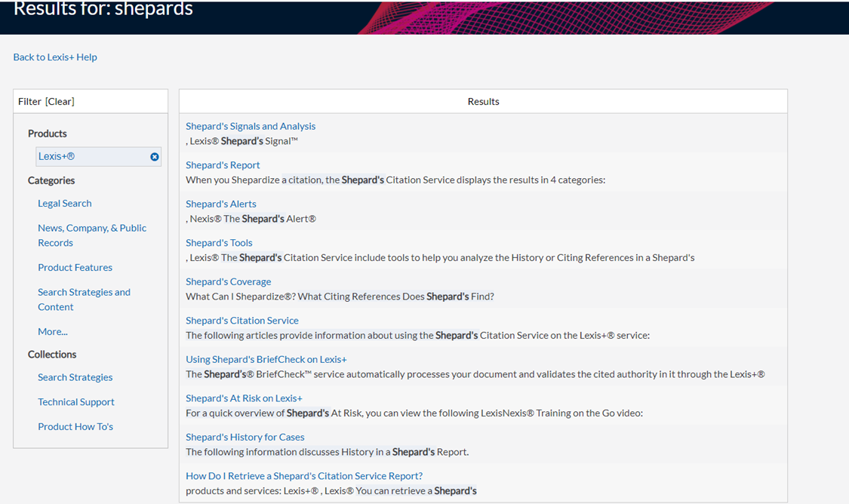The width and height of the screenshot is (849, 504).
Task: Clear all filters
Action: [x=60, y=101]
